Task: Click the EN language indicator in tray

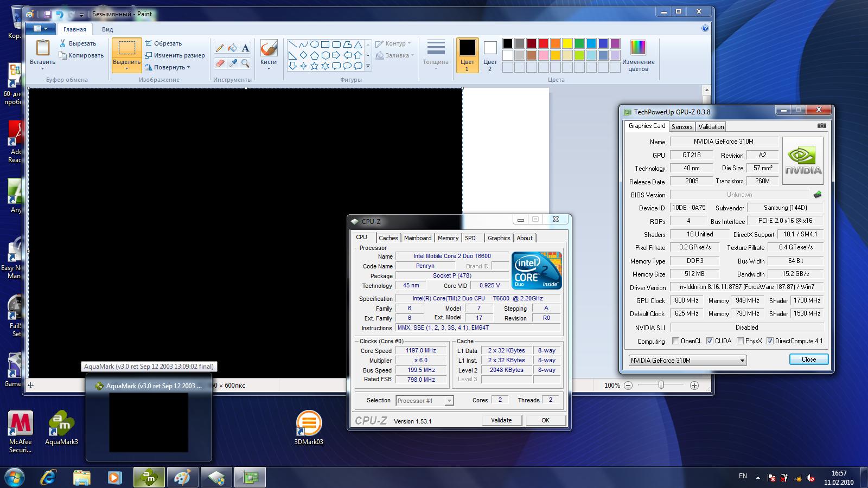Action: click(743, 477)
